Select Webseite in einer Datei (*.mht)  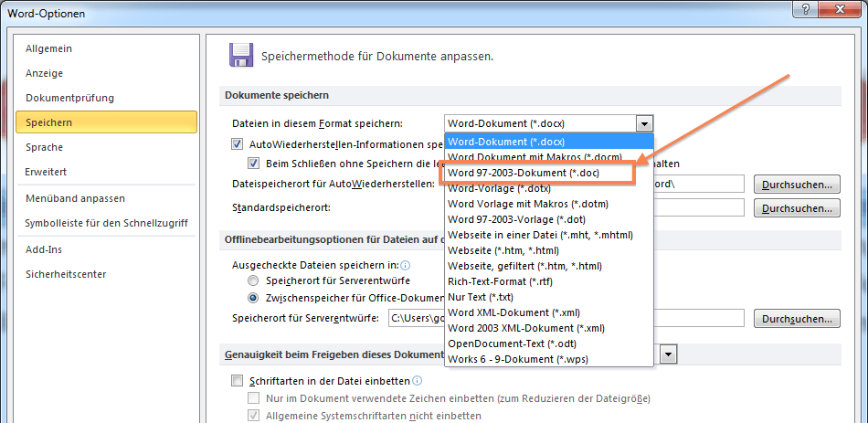[549, 235]
